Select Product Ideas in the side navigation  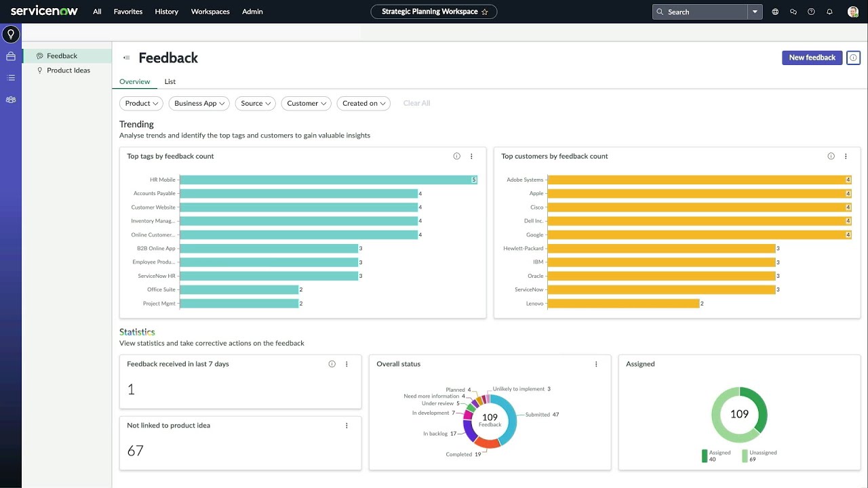click(67, 70)
